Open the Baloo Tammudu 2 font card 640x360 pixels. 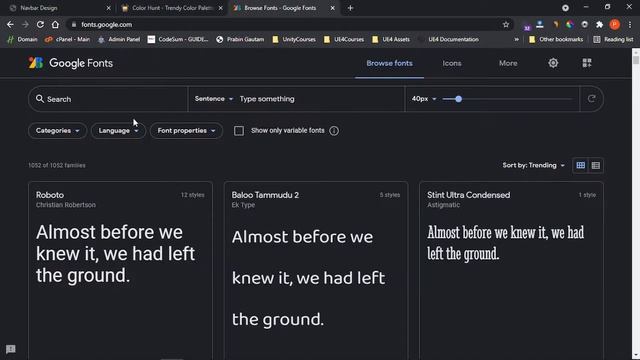pyautogui.click(x=316, y=271)
